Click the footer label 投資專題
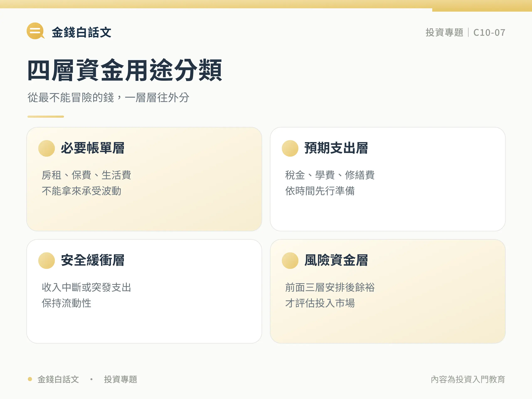This screenshot has height=399, width=532. point(121,379)
